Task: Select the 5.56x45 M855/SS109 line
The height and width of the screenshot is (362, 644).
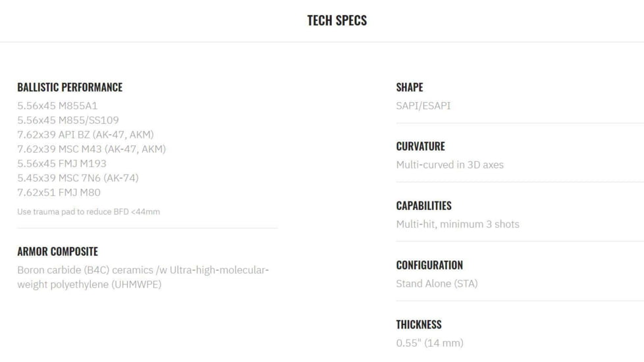Action: point(68,120)
